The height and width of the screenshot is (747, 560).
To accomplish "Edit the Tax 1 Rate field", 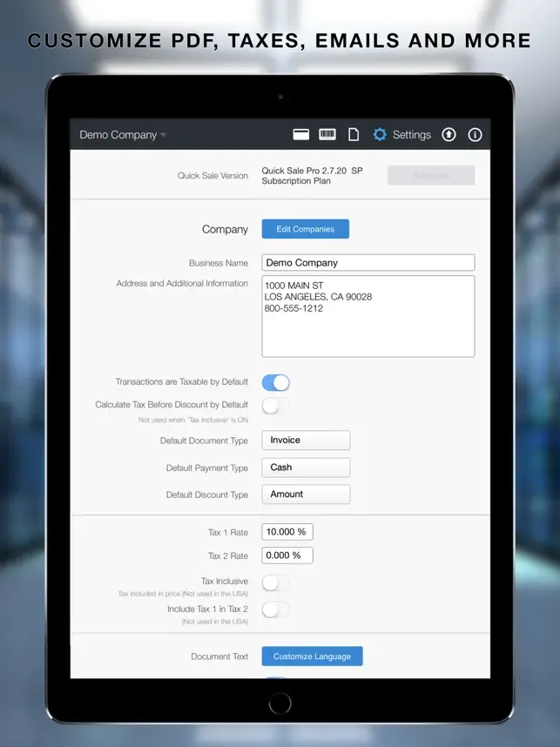I will 287,532.
